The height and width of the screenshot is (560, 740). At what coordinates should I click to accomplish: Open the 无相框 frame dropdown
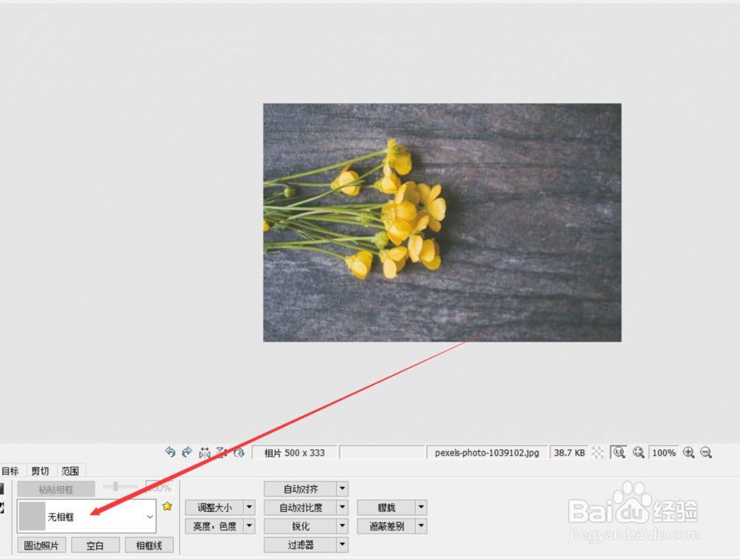[87, 516]
